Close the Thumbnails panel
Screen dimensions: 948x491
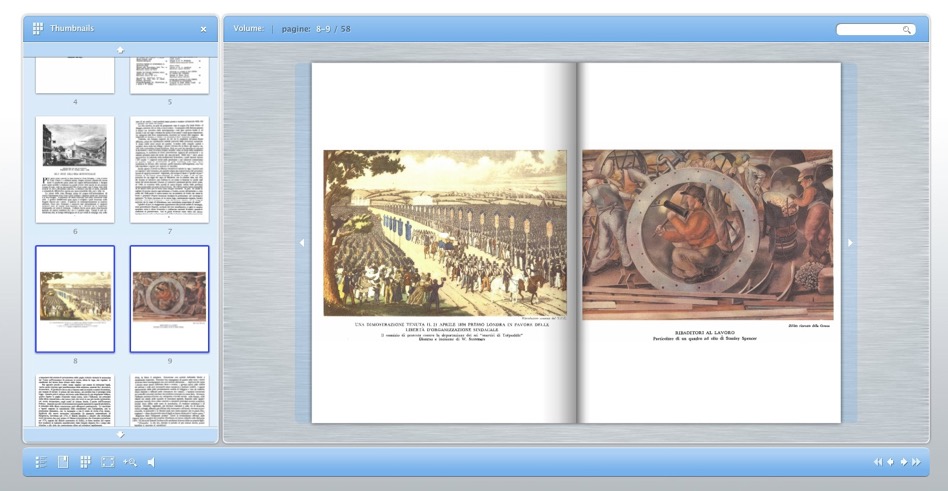point(204,29)
